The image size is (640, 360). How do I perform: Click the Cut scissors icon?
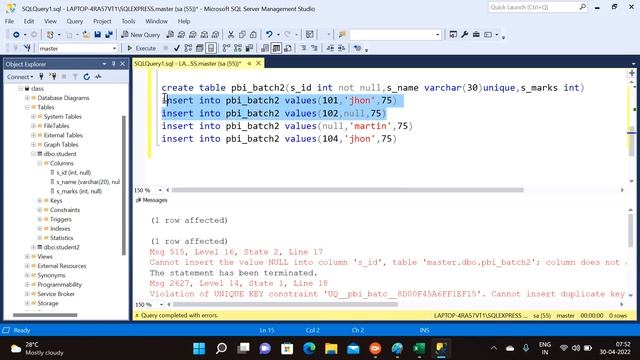coord(231,35)
